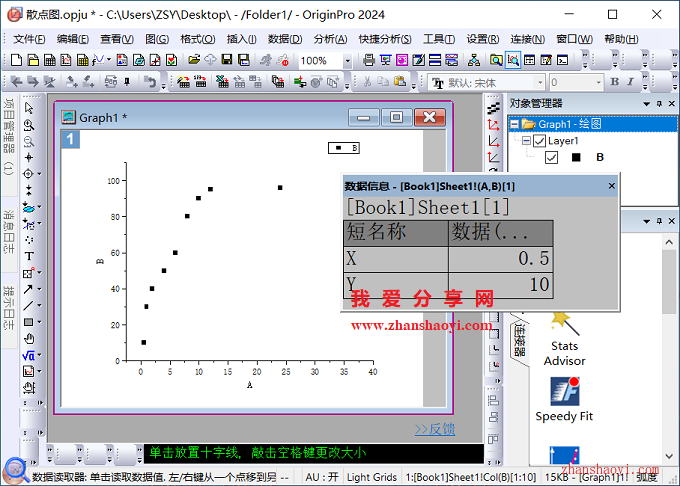Select the Arrow drawing tool
This screenshot has width=680, height=486.
pos(29,289)
